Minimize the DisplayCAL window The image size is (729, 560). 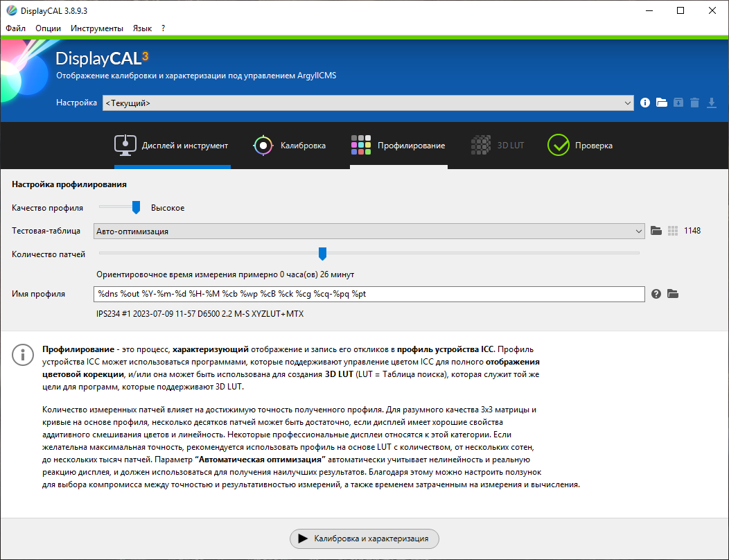(x=649, y=10)
